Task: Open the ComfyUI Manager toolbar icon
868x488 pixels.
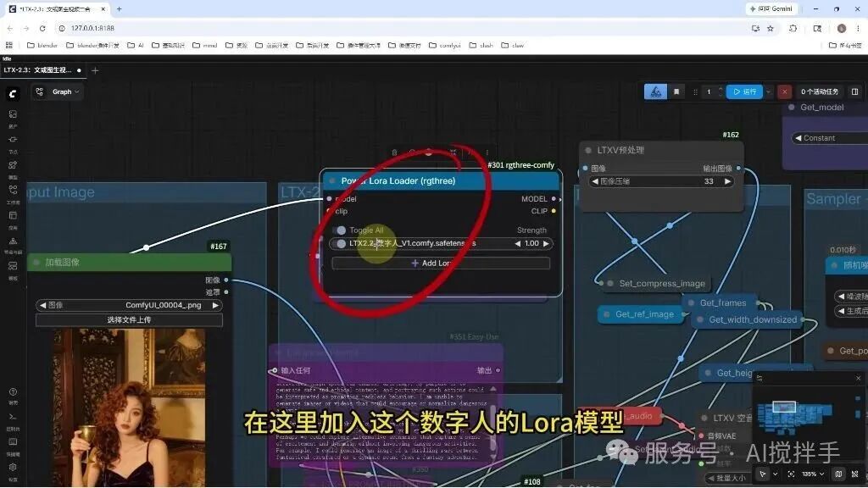Action: (655, 91)
